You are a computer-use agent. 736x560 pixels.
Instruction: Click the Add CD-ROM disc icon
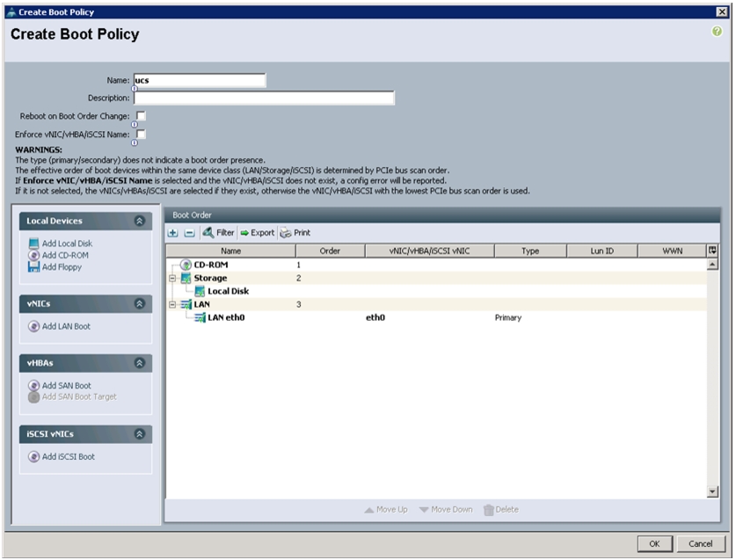pyautogui.click(x=33, y=255)
